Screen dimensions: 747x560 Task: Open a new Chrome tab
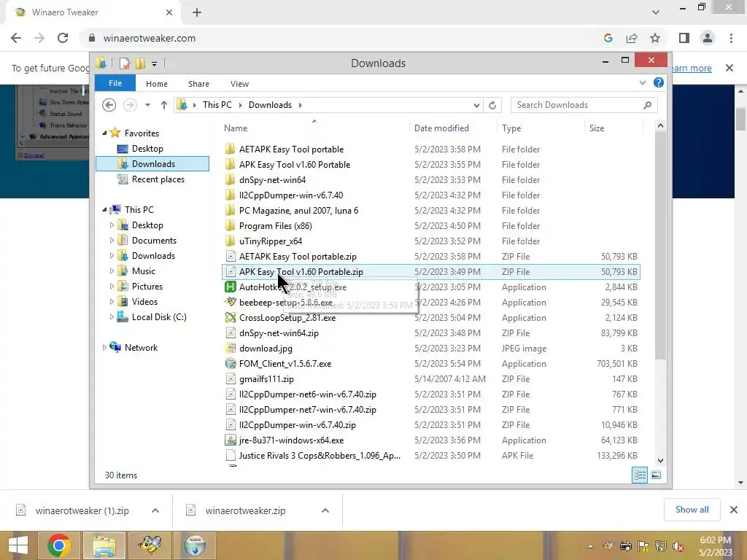(197, 12)
